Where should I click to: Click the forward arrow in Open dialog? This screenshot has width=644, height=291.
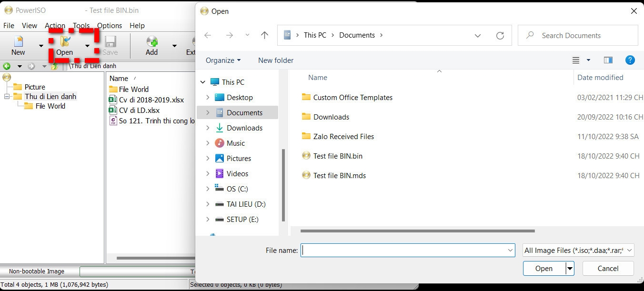[230, 35]
